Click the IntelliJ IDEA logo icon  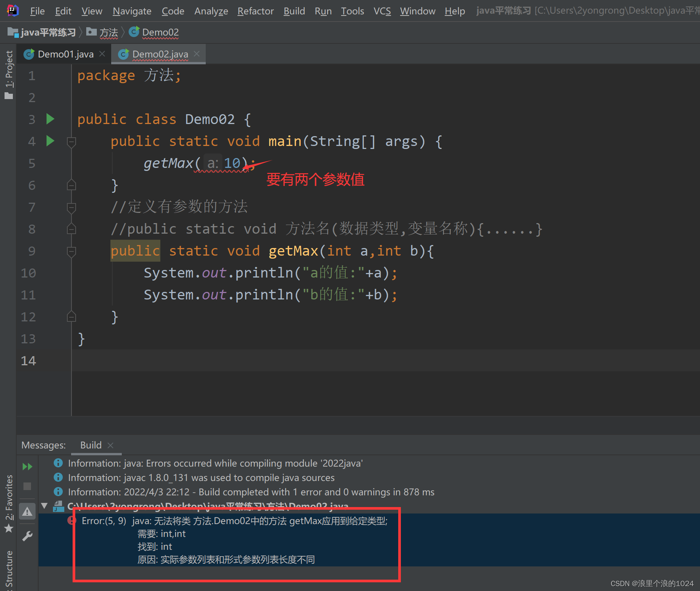(12, 10)
